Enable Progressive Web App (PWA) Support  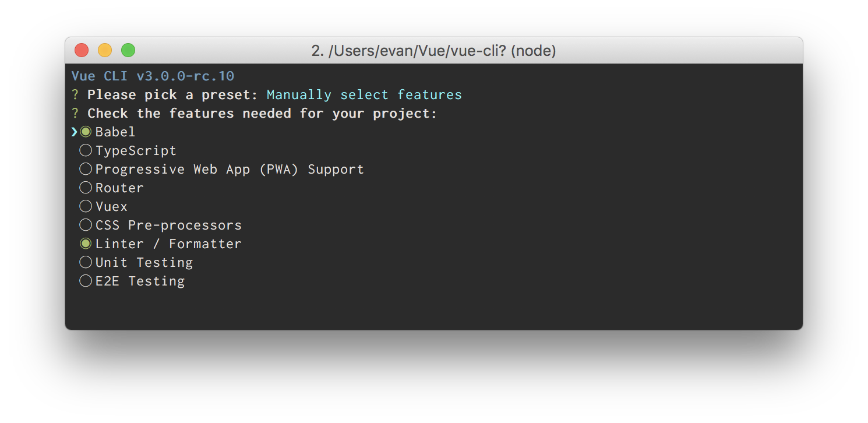point(86,169)
